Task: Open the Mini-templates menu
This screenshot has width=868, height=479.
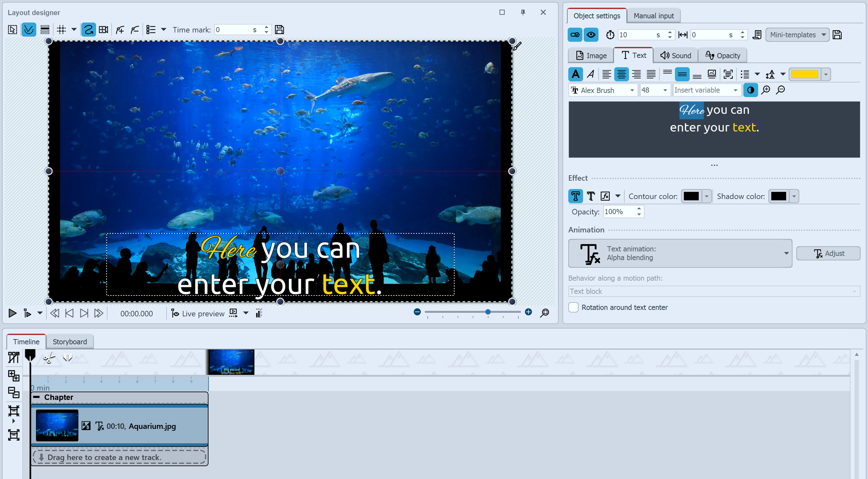Action: [797, 34]
